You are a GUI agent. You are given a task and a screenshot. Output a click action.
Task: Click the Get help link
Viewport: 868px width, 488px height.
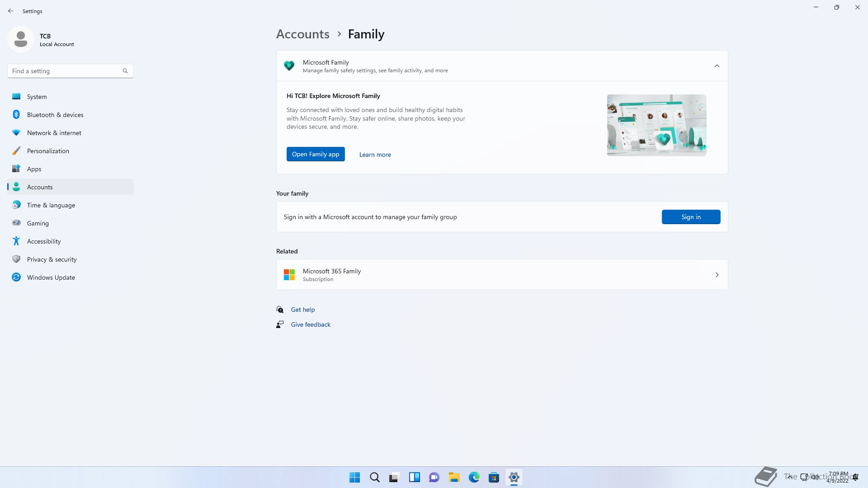pyautogui.click(x=303, y=310)
